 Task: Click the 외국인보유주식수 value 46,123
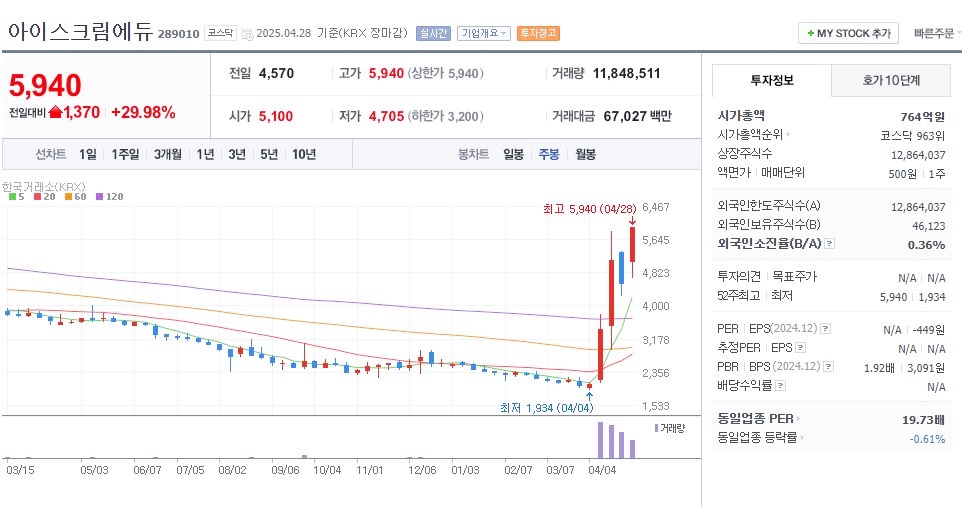click(x=929, y=226)
